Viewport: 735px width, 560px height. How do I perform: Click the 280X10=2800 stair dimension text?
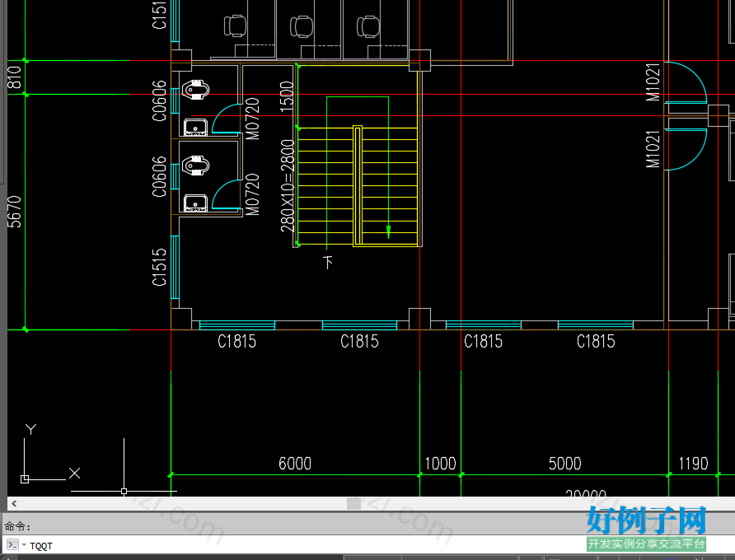tap(288, 186)
